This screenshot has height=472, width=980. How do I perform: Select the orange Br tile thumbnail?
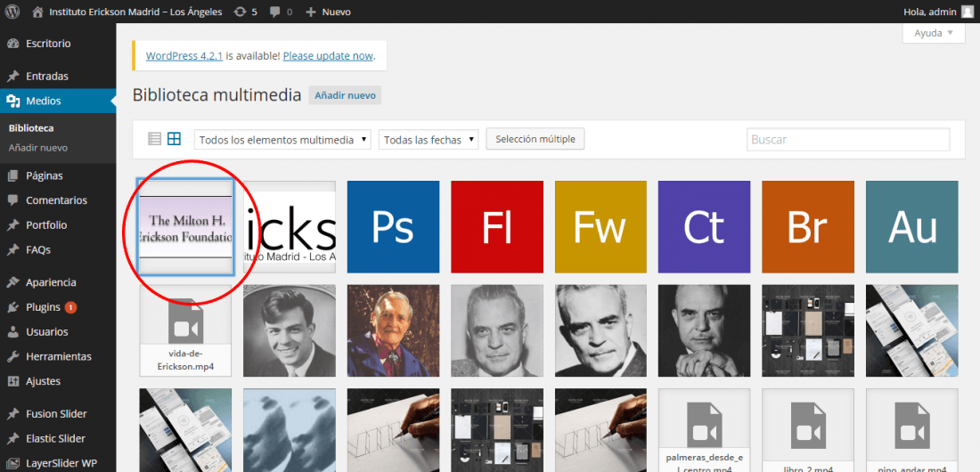(808, 227)
